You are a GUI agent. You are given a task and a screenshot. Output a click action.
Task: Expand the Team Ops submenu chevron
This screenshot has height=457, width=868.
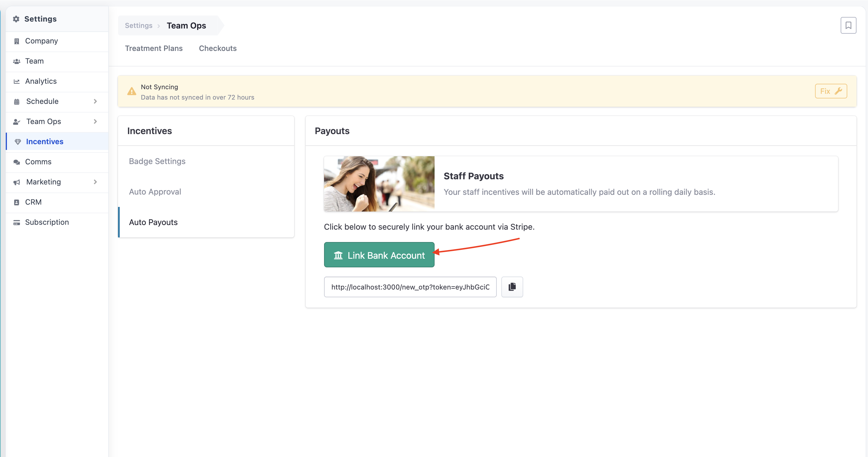pyautogui.click(x=95, y=121)
